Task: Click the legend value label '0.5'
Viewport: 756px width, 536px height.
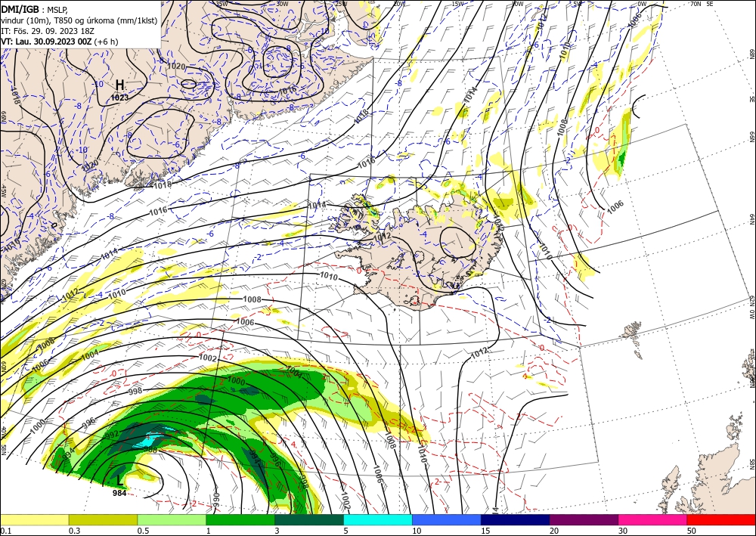Action: click(143, 531)
